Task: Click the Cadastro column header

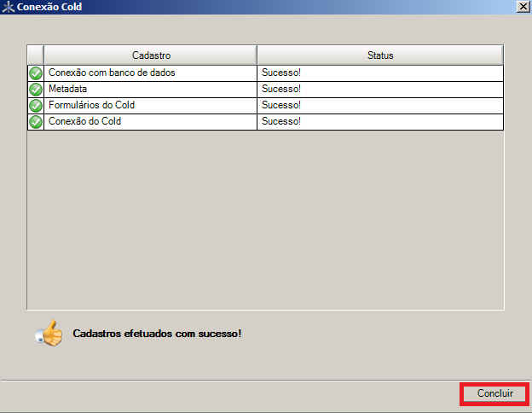Action: point(151,55)
